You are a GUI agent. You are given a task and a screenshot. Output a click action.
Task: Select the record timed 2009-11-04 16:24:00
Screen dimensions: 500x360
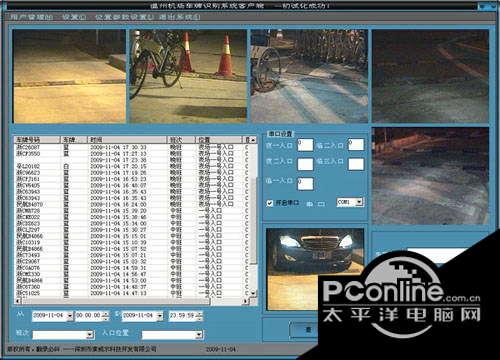[133, 204]
